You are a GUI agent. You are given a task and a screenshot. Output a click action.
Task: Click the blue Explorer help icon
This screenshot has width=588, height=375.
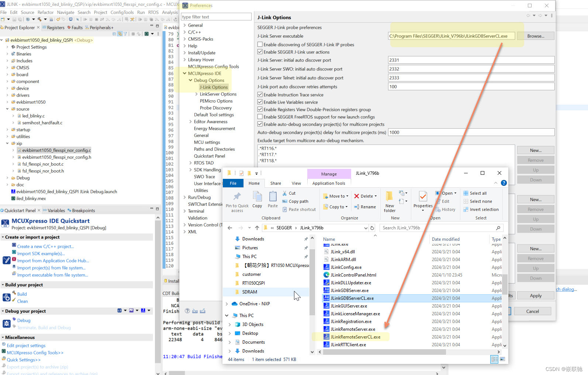[504, 183]
